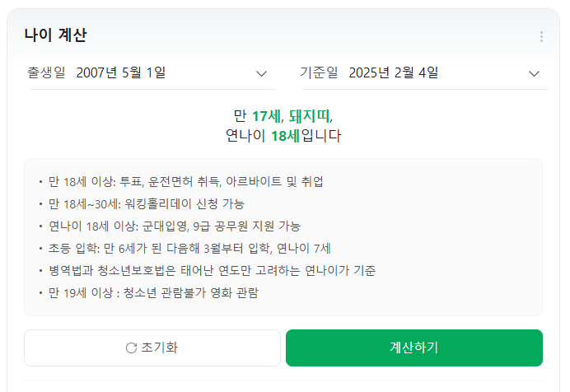Click the 초등 입학 info line
This screenshot has height=392, width=570.
[x=189, y=249]
